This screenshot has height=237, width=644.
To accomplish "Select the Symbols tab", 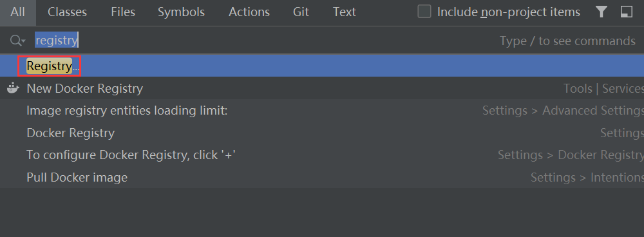I will [181, 12].
